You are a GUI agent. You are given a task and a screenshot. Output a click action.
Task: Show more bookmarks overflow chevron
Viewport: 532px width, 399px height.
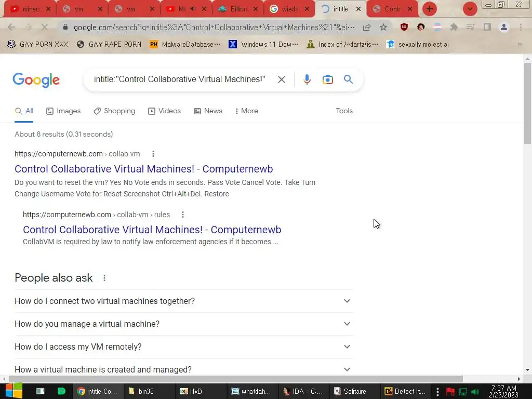coord(520,44)
